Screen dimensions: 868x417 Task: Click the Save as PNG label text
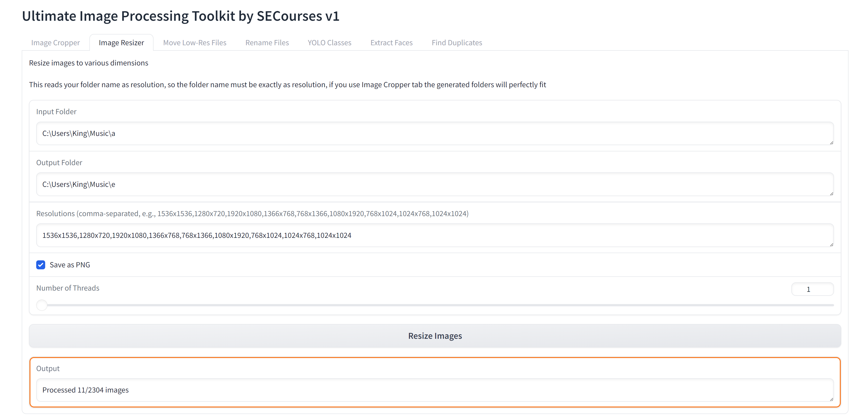point(70,265)
